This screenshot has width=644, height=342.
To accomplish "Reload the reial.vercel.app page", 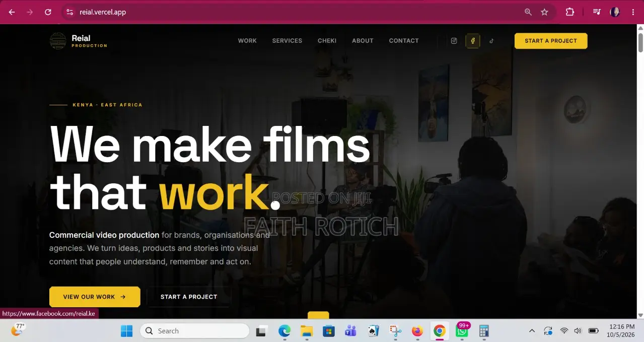I will click(48, 12).
